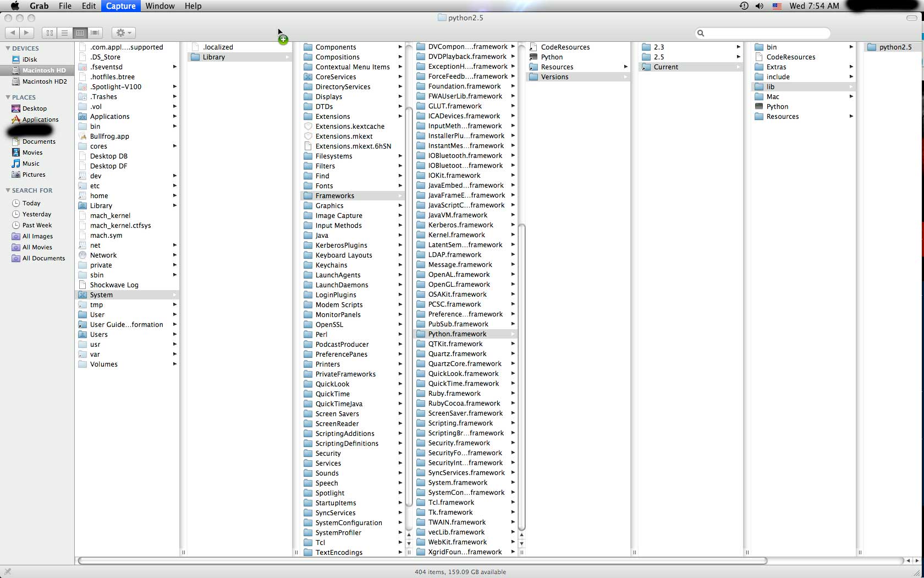Expand the Applications folder arrow in first column

tap(174, 117)
